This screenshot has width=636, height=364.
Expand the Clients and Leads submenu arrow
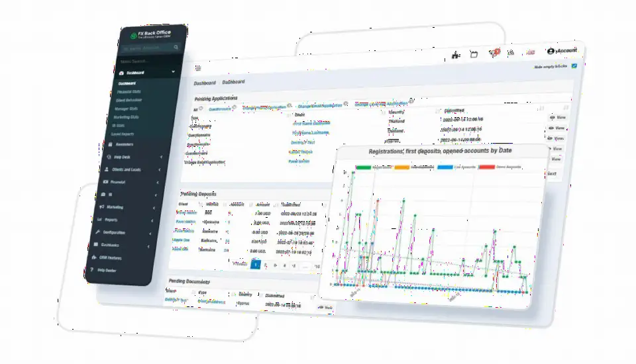coord(160,169)
